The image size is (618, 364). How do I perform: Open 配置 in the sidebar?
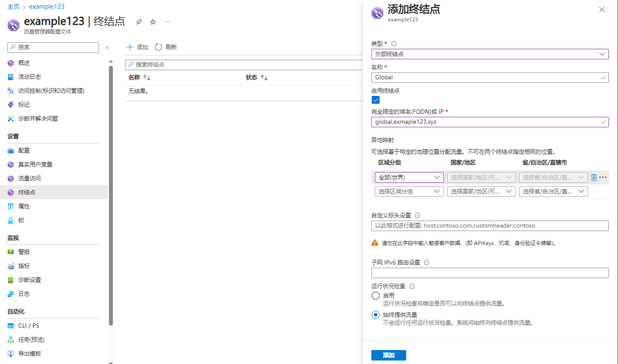point(24,150)
